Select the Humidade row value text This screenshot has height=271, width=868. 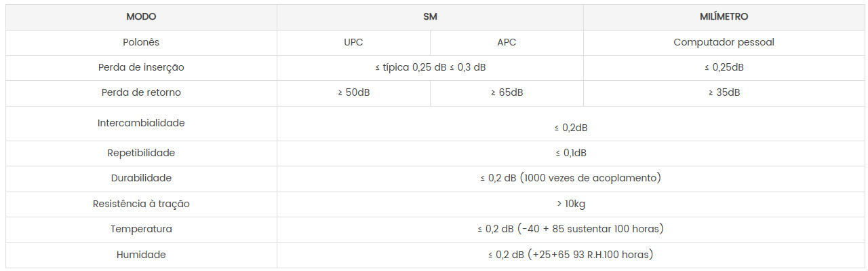[x=570, y=255]
